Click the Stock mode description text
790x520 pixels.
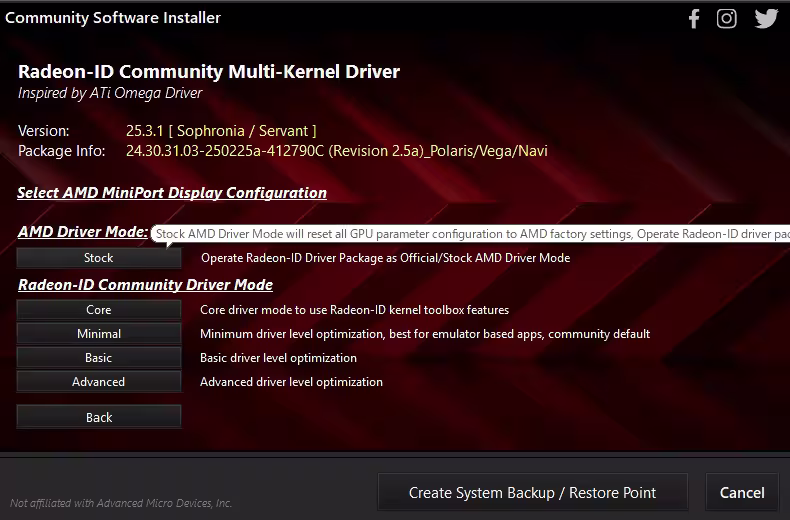tap(385, 258)
